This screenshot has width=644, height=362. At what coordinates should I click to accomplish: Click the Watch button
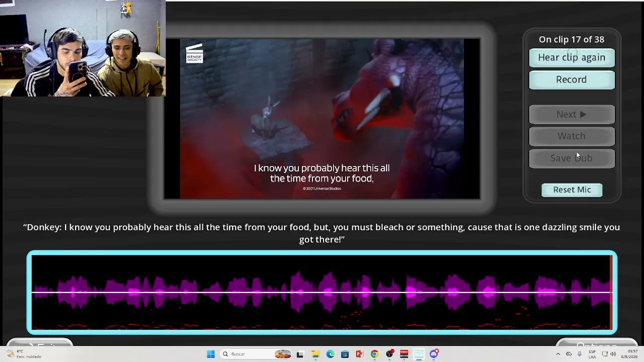tap(572, 136)
